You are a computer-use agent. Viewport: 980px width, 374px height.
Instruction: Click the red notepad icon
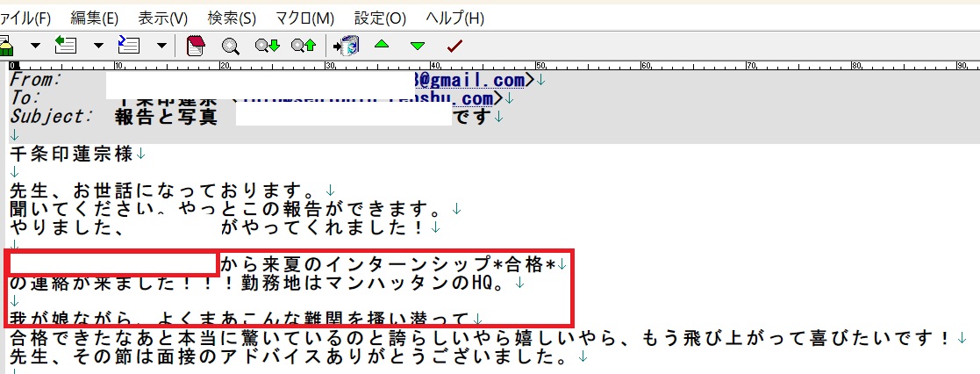coord(197,46)
